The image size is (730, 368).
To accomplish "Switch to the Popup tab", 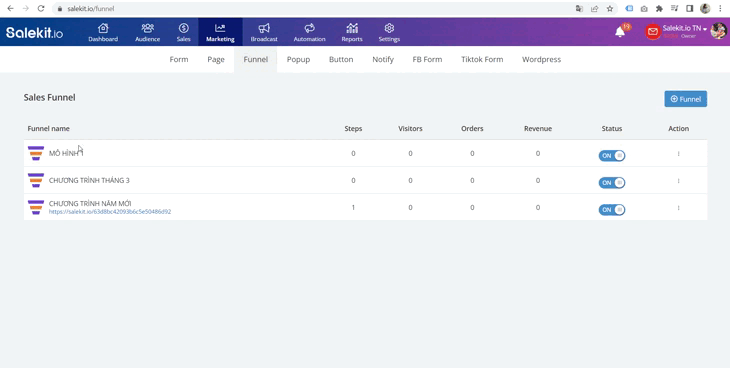I will (298, 59).
